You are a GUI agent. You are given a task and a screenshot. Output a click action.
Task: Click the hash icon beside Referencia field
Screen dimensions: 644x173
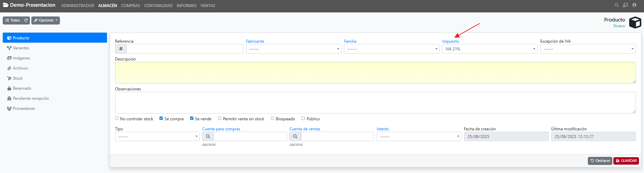tap(121, 49)
